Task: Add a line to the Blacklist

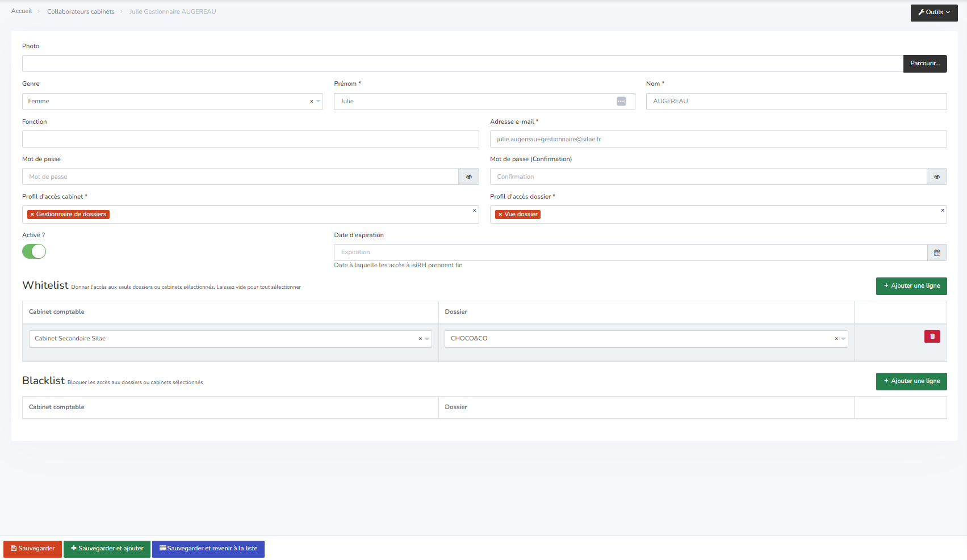Action: click(x=911, y=381)
